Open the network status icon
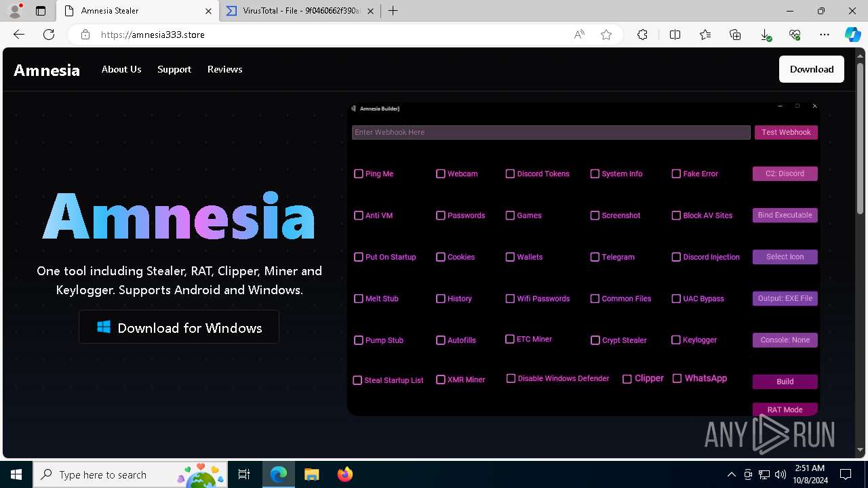The width and height of the screenshot is (868, 488). [x=764, y=474]
